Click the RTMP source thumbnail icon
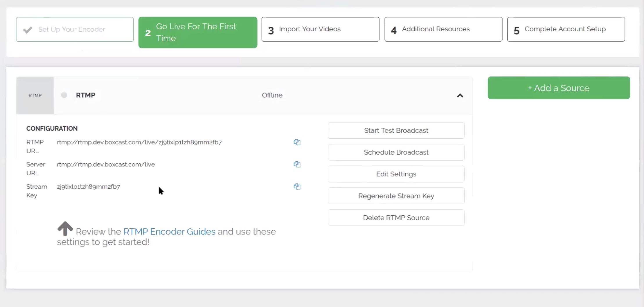Image resolution: width=644 pixels, height=307 pixels. pos(35,95)
